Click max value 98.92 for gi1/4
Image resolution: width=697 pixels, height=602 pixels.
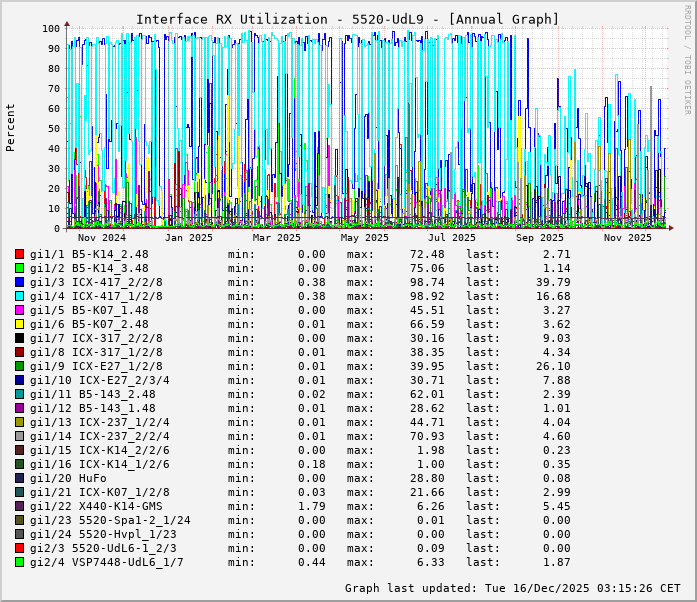click(x=427, y=296)
